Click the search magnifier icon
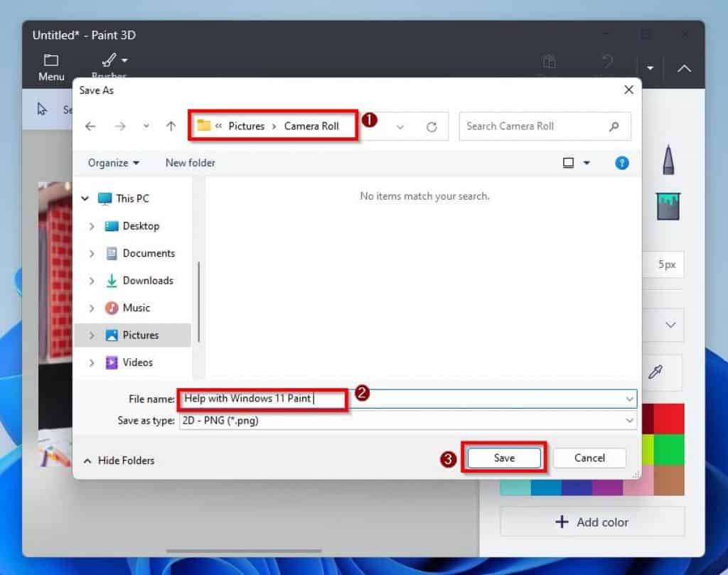 coord(614,127)
